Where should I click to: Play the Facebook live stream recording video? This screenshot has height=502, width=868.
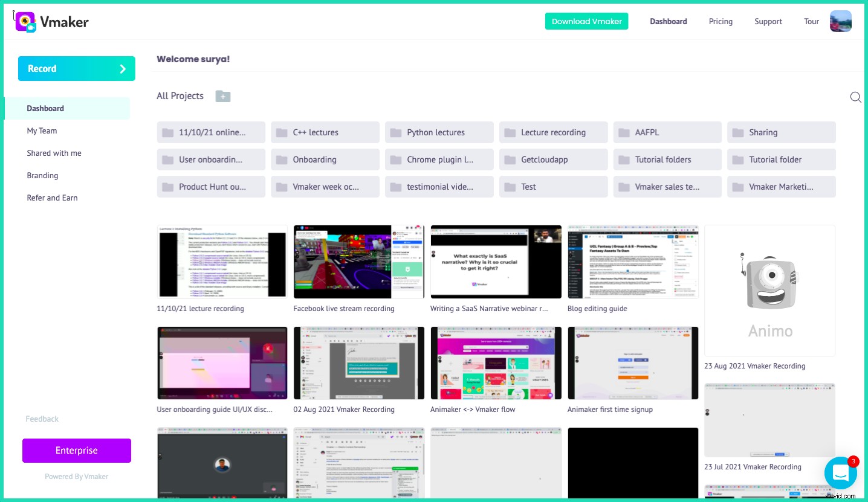pos(358,262)
